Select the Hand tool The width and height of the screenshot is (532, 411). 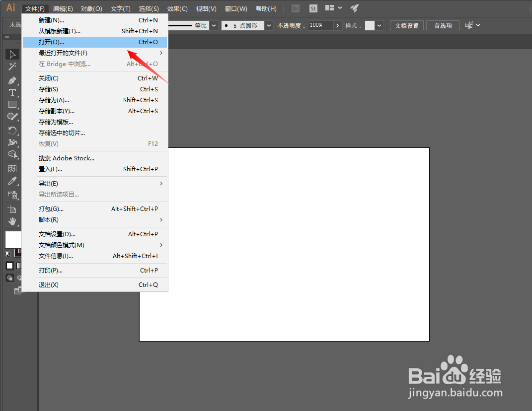12,221
